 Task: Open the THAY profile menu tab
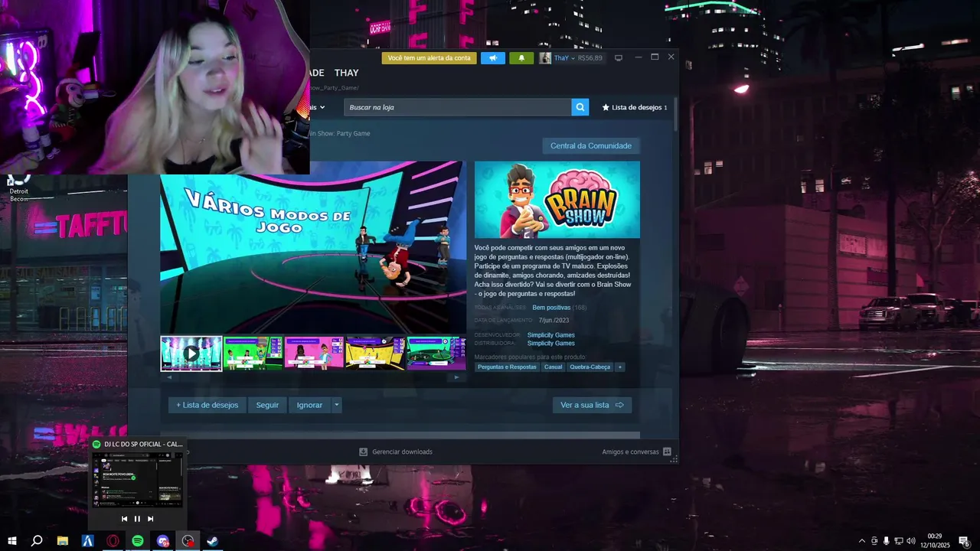346,73
